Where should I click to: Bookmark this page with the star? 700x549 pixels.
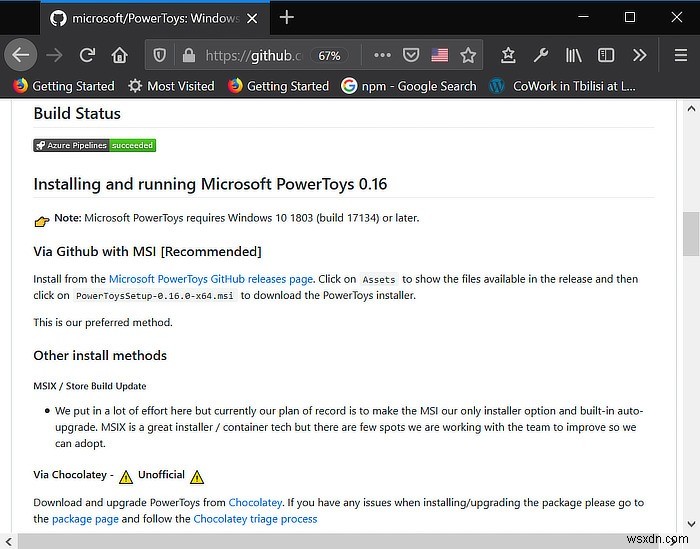pos(468,55)
